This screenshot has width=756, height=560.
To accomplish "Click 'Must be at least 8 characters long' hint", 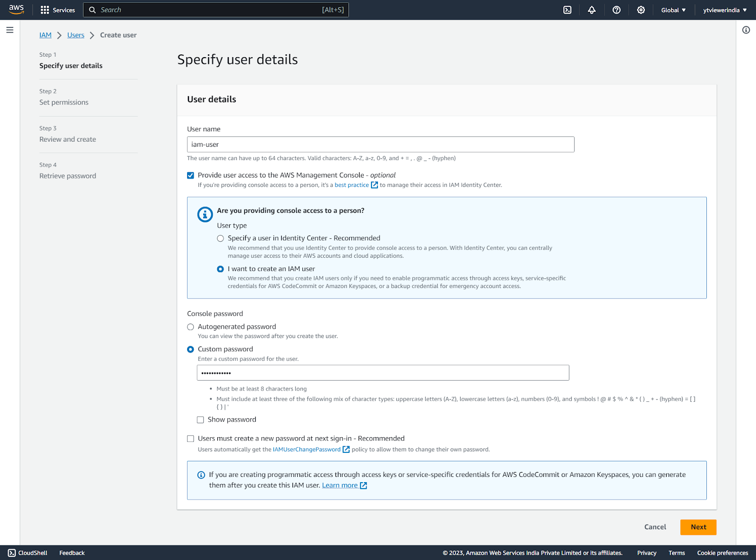I will coord(262,389).
